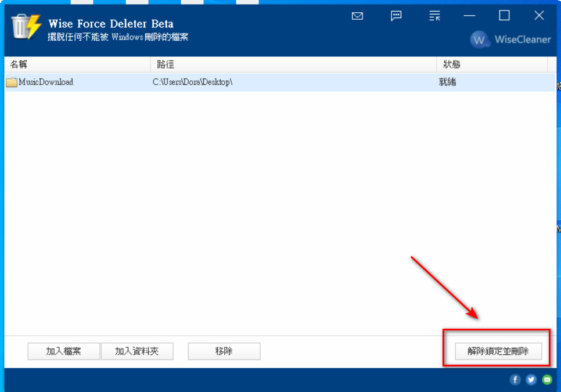The image size is (561, 392).
Task: Open the Facebook icon in footer
Action: click(515, 379)
